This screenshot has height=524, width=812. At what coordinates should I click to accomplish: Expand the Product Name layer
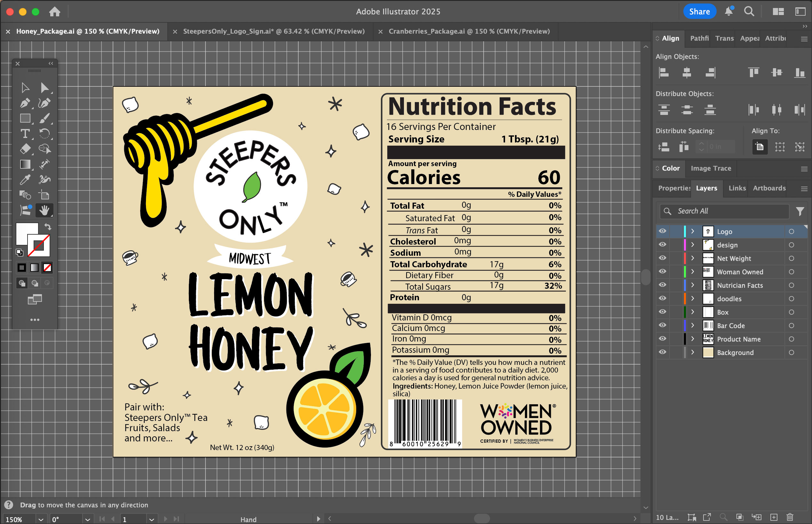click(x=692, y=339)
